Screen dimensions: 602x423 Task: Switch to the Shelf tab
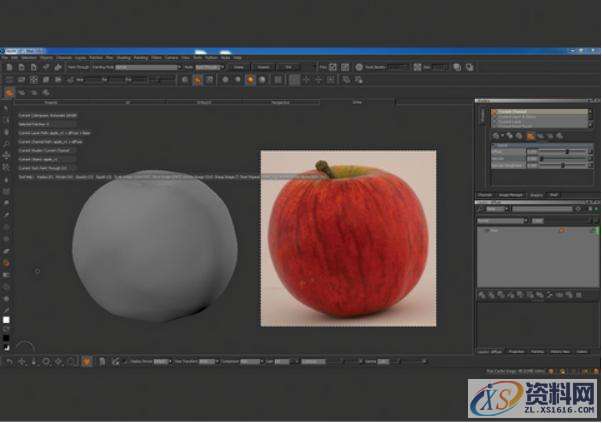pos(553,194)
